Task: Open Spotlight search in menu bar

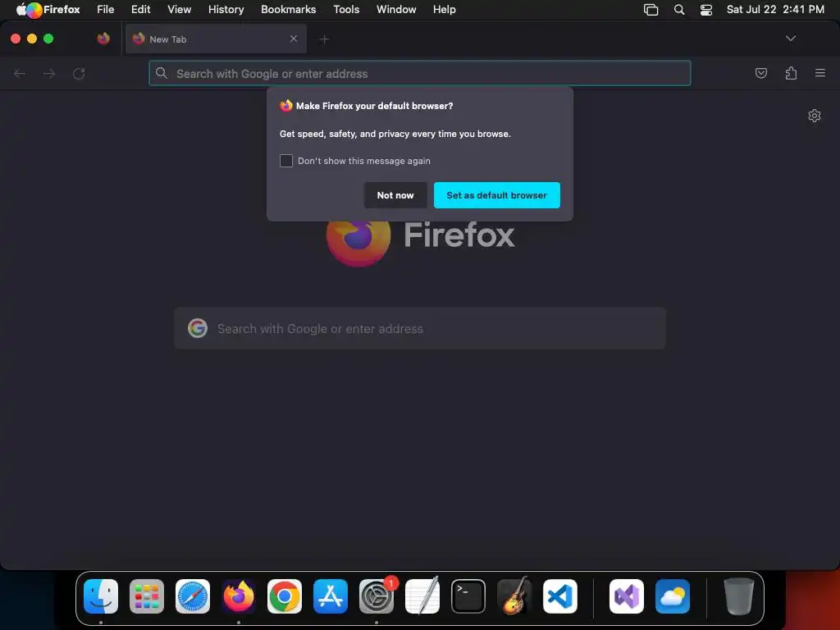Action: 678,9
